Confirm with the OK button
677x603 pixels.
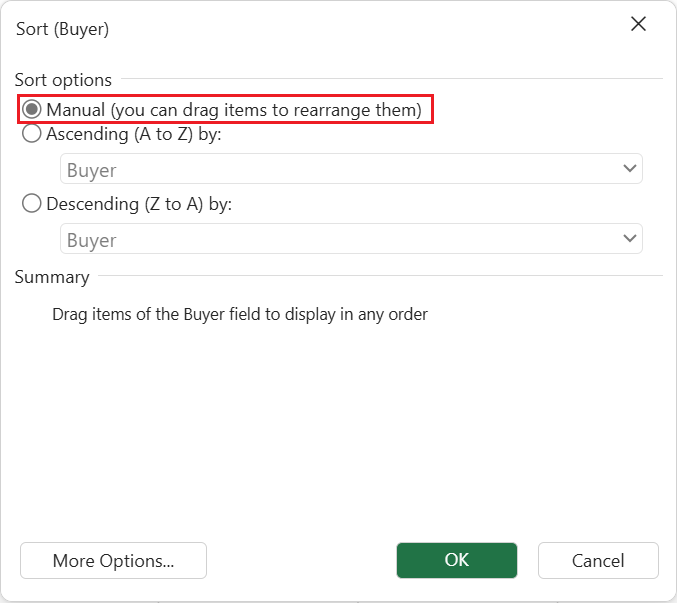click(456, 560)
